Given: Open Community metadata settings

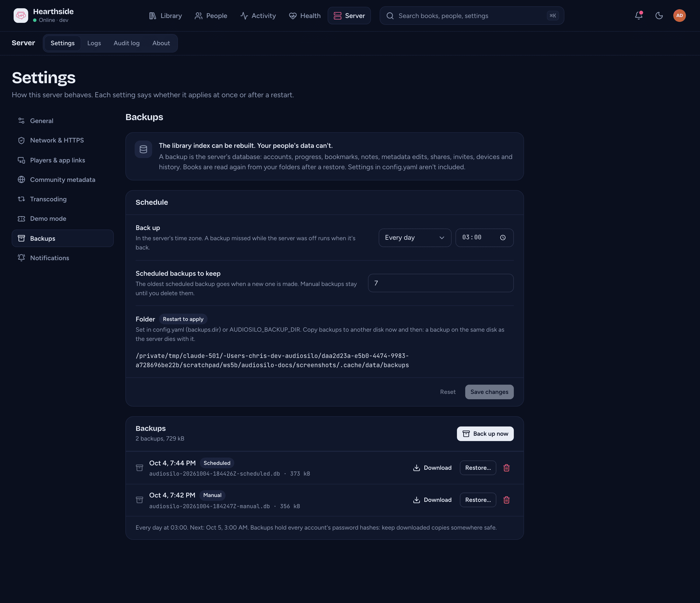Looking at the screenshot, I should (62, 179).
